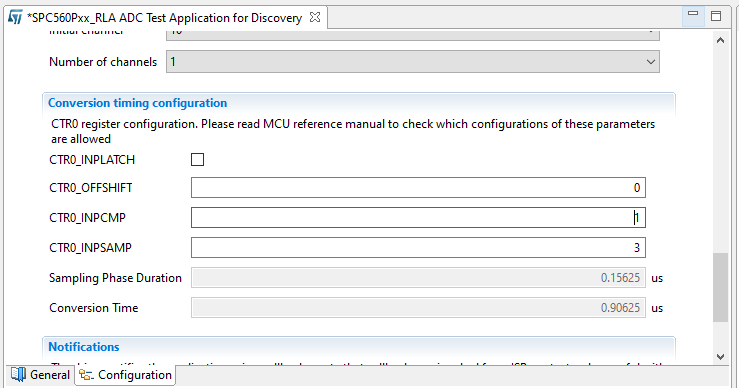Screen dimensions: 739x388
Task: Focus the CTR0_OFFSHIFT input field
Action: pos(418,188)
